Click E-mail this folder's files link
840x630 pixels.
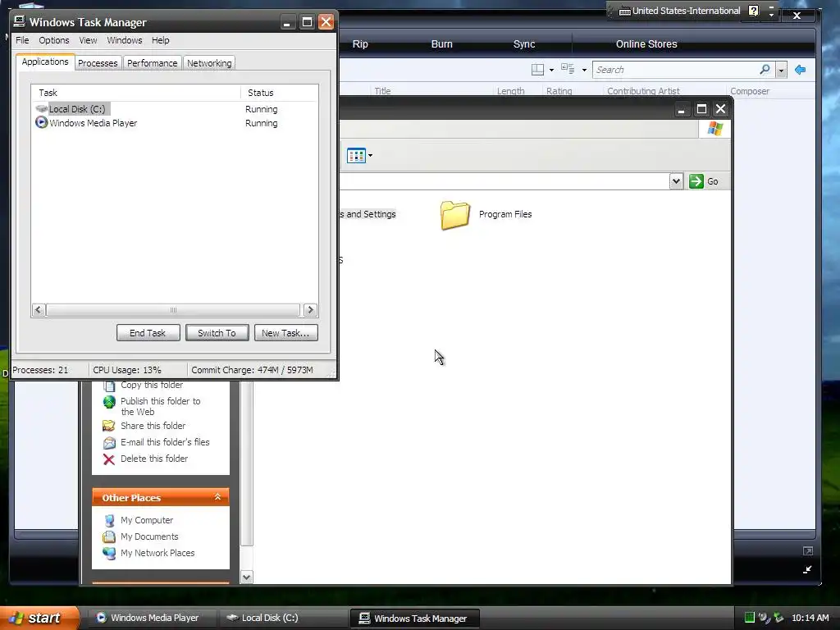point(164,442)
